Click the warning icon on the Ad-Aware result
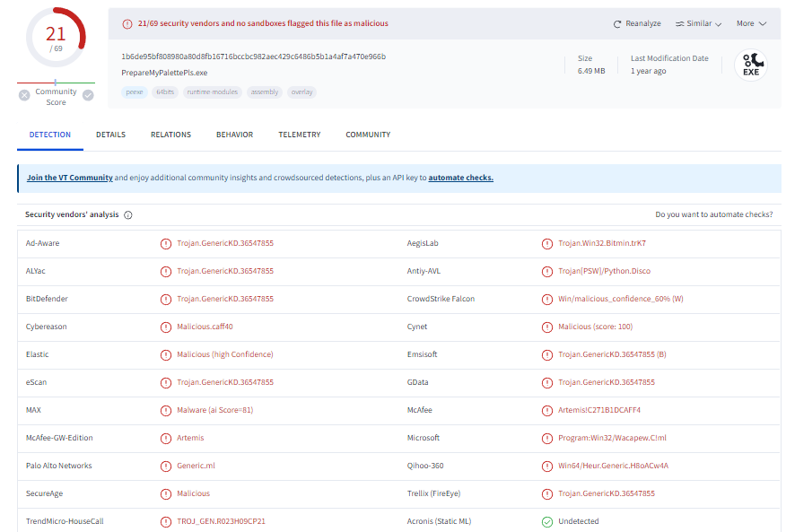 point(165,243)
